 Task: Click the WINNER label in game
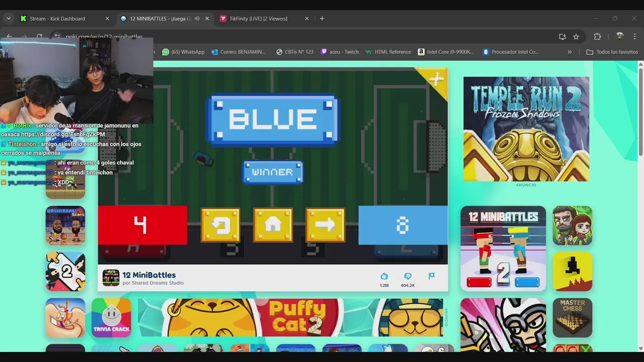pos(273,172)
